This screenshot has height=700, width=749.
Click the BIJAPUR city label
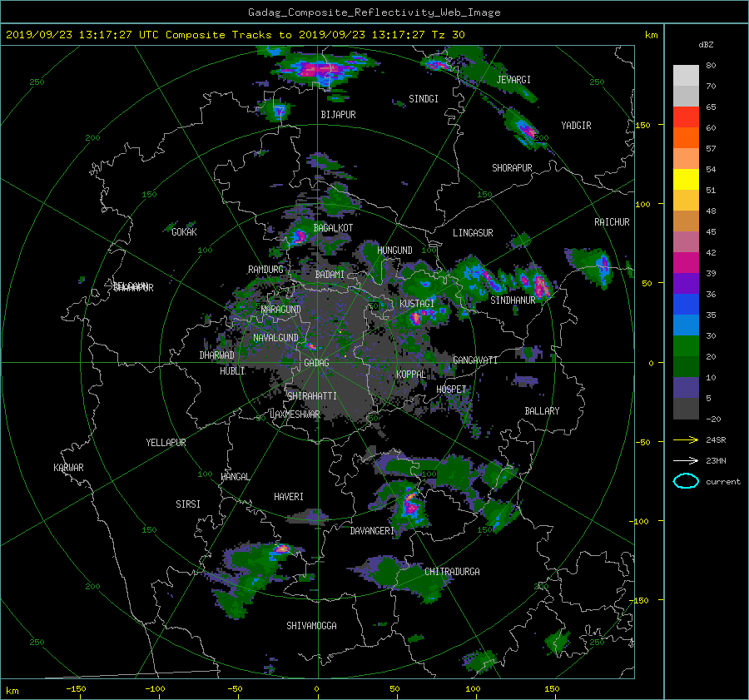pos(338,115)
